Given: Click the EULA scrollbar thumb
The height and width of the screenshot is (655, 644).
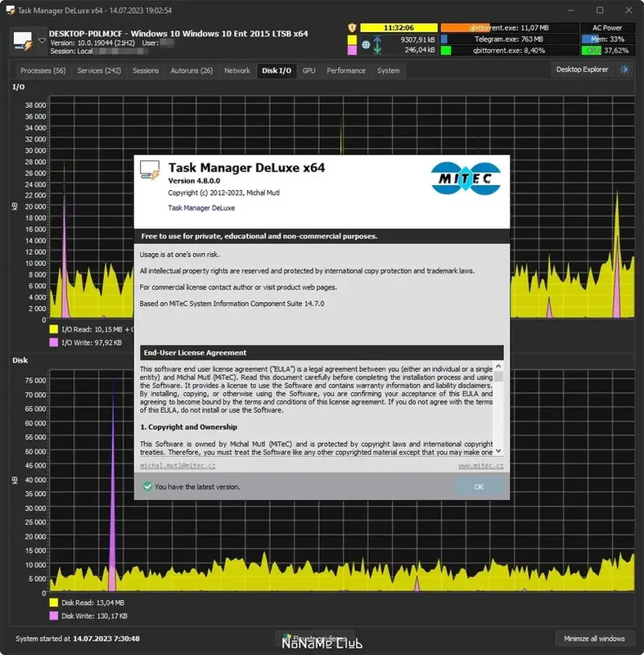Looking at the screenshot, I should [498, 377].
